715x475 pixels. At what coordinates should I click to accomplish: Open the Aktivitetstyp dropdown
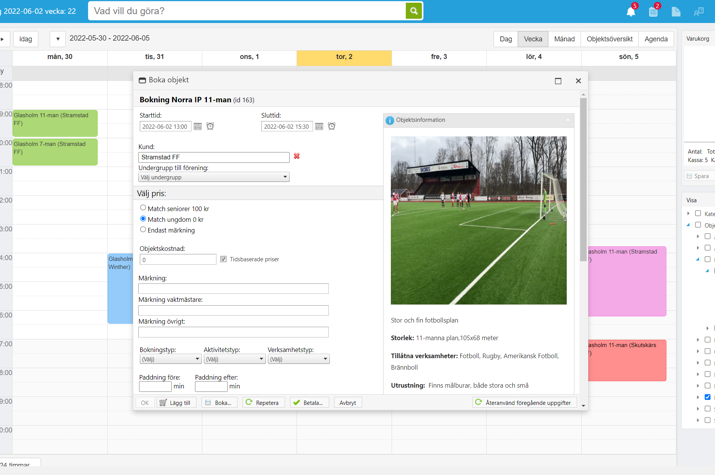234,359
